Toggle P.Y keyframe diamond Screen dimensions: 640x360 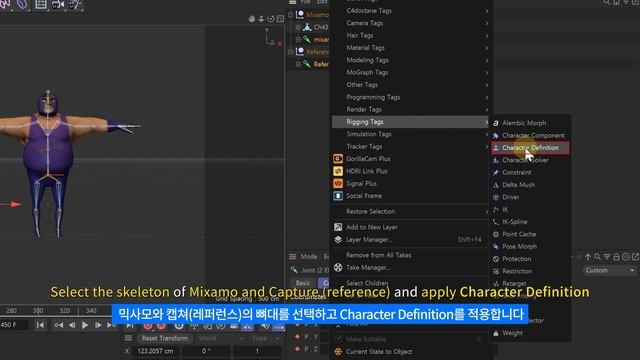coord(297,337)
